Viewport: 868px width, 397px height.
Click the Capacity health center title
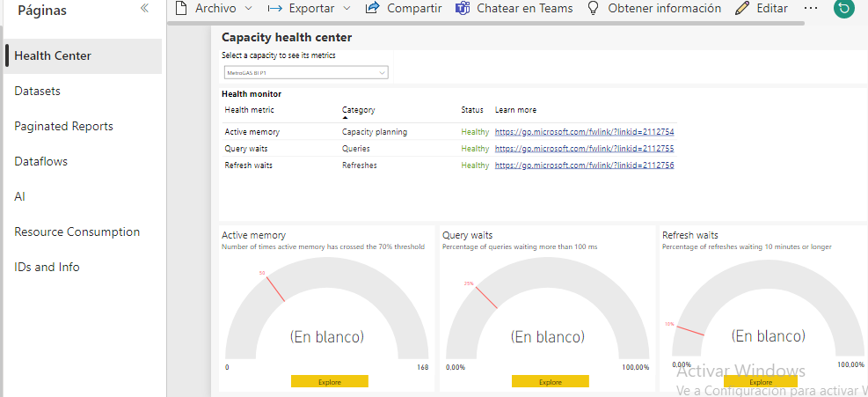coord(287,38)
